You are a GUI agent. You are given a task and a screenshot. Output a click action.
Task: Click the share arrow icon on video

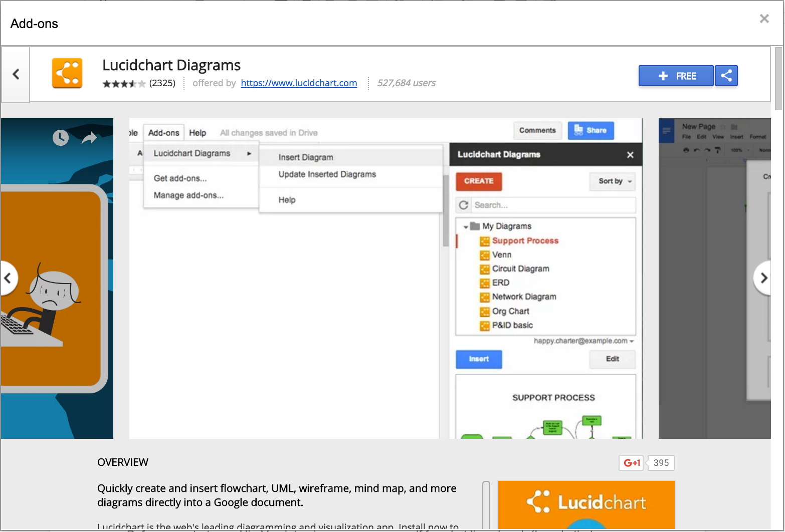[x=89, y=137]
